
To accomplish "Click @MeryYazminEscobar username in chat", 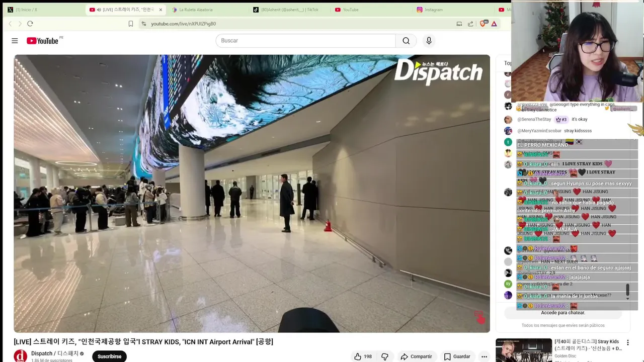I will tap(539, 131).
